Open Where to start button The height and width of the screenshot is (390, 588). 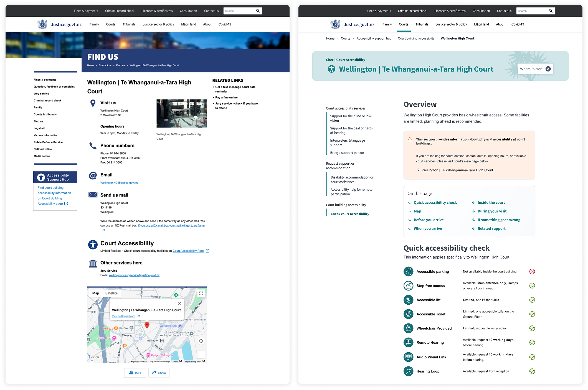[535, 69]
